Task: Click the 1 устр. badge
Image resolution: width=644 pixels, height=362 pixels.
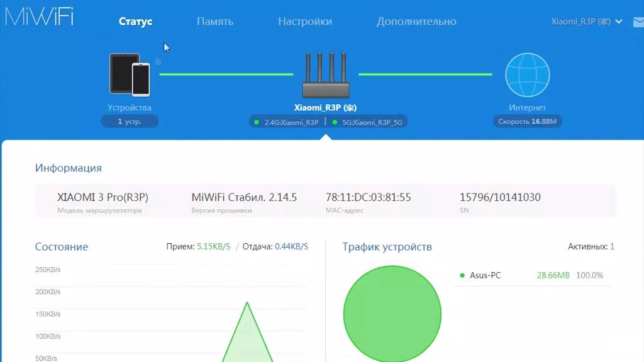Action: click(x=130, y=121)
